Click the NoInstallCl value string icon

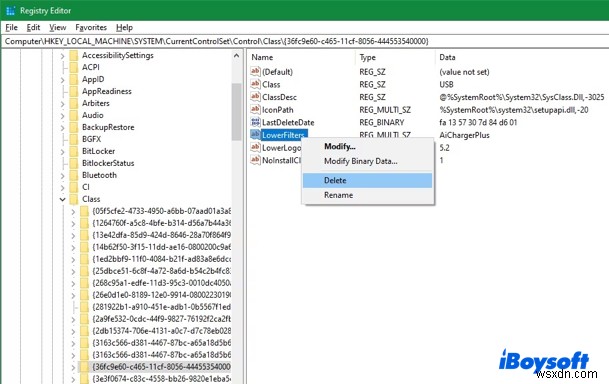255,160
